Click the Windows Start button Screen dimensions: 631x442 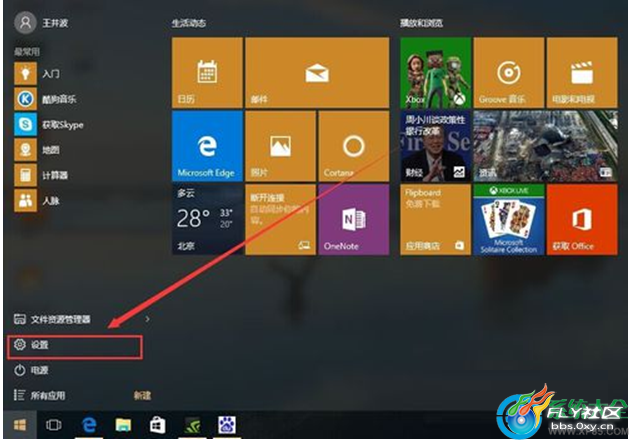coord(20,425)
